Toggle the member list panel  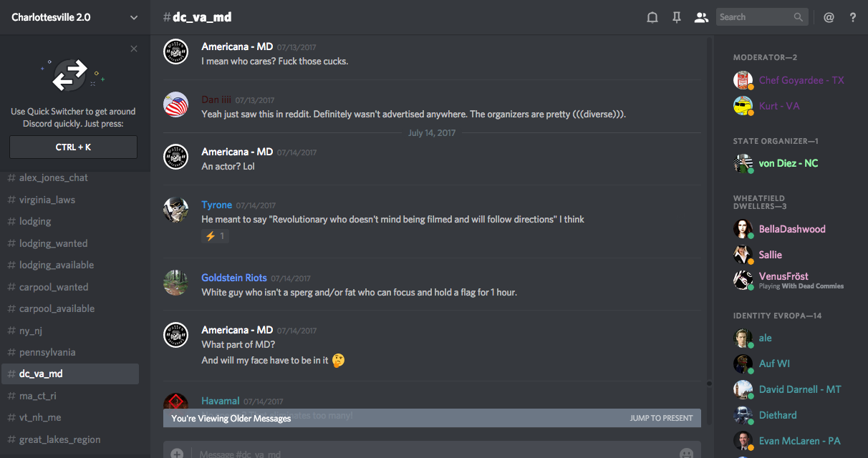(x=701, y=17)
